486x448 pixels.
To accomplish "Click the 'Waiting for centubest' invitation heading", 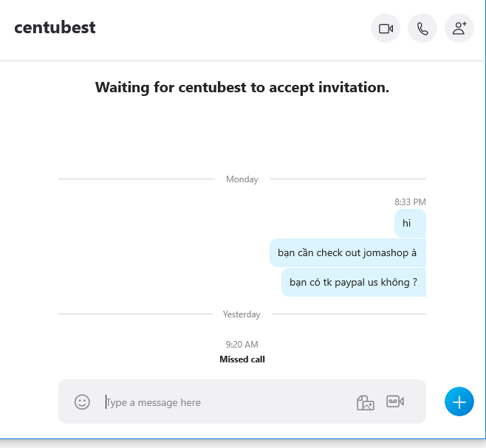I will (242, 88).
